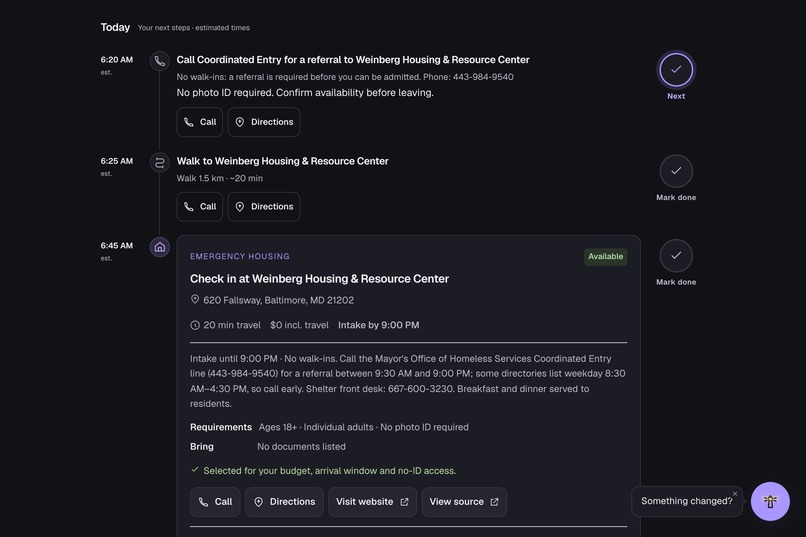Viewport: 806px width, 537px height.
Task: Get Directions for the Walk to Weinberg step
Action: tap(264, 207)
